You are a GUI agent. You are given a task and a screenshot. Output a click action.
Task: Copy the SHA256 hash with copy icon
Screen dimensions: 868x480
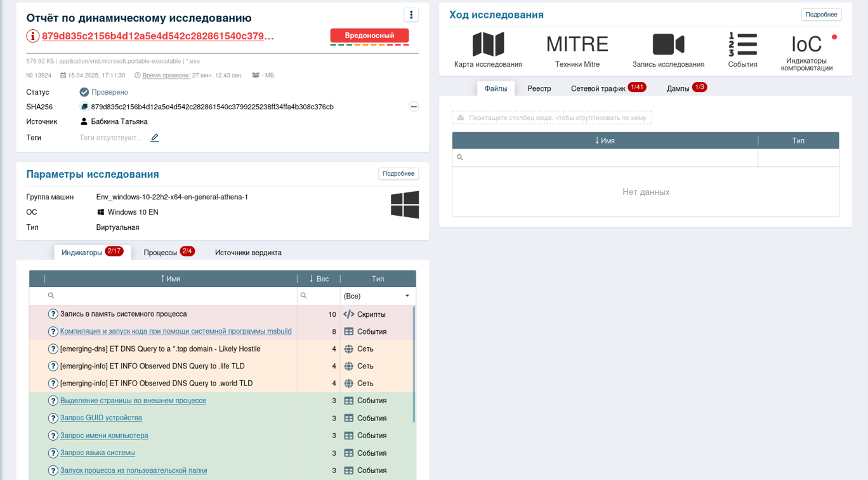[84, 107]
